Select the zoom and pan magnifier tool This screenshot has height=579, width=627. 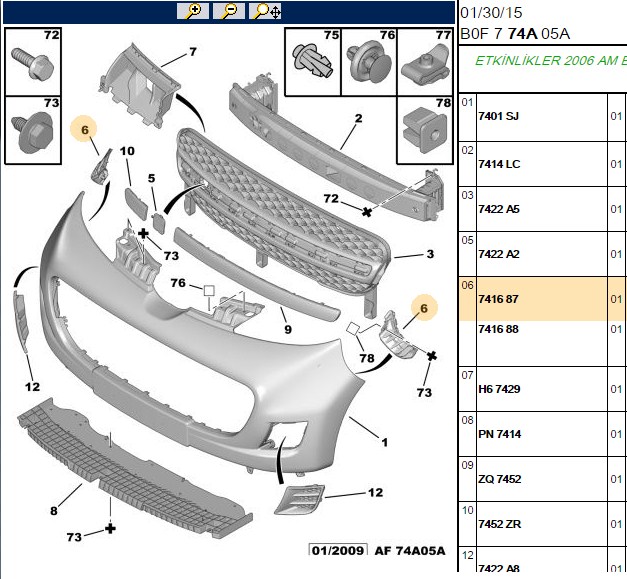tap(265, 11)
